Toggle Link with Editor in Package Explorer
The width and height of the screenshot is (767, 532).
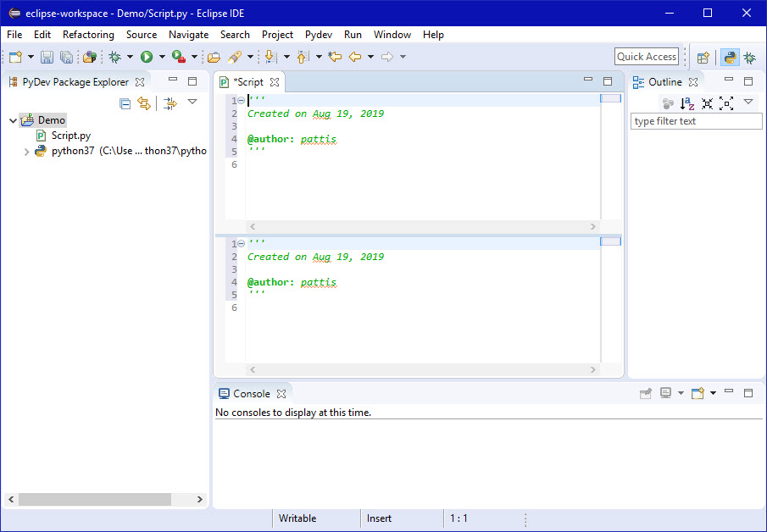point(144,103)
